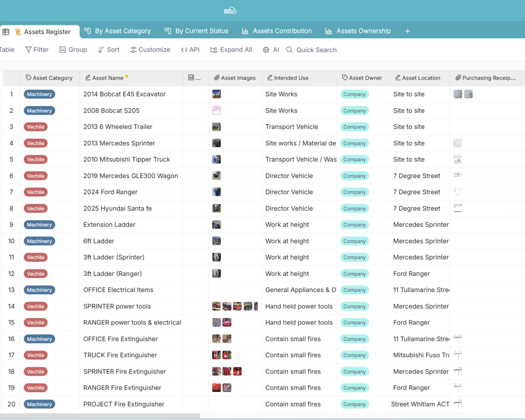
Task: Click the AI assistant icon
Action: [x=266, y=50]
